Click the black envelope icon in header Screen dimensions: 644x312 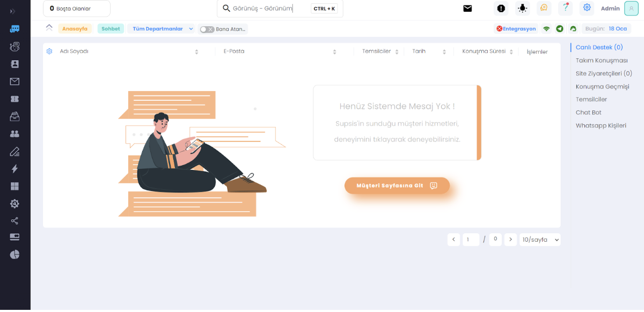[467, 9]
